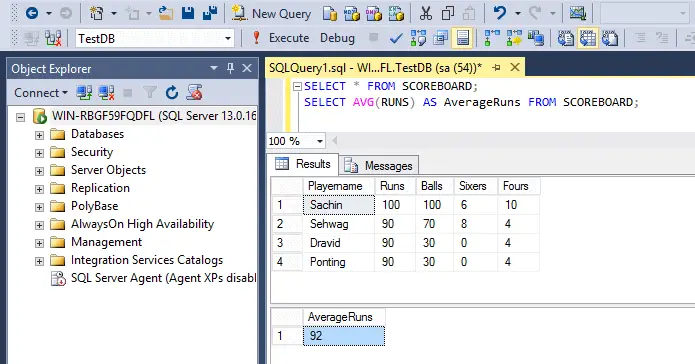Screen dimensions: 695x364
Task: Open the Undo history dropdown arrow
Action: pyautogui.click(x=517, y=13)
